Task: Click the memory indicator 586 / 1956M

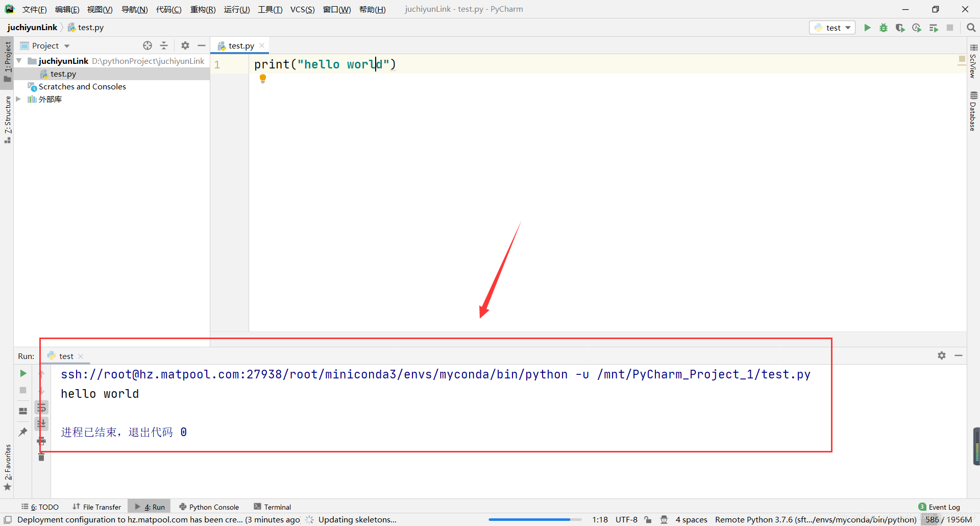Action: 949,519
